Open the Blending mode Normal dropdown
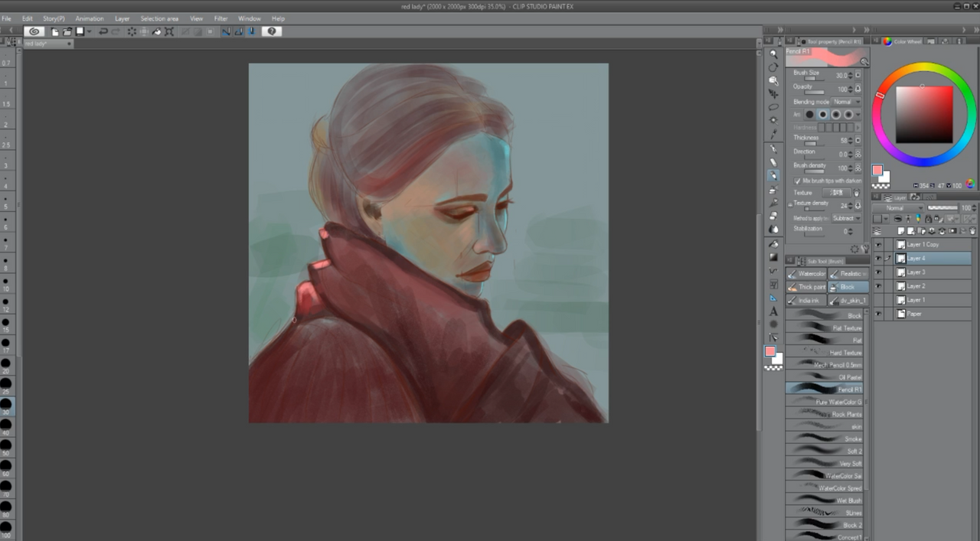Viewport: 980px width, 541px height. click(846, 102)
